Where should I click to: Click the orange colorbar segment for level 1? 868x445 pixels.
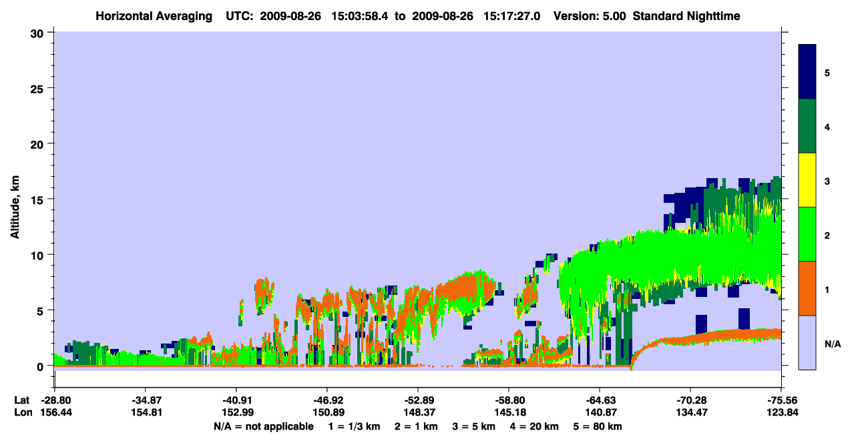pyautogui.click(x=807, y=288)
